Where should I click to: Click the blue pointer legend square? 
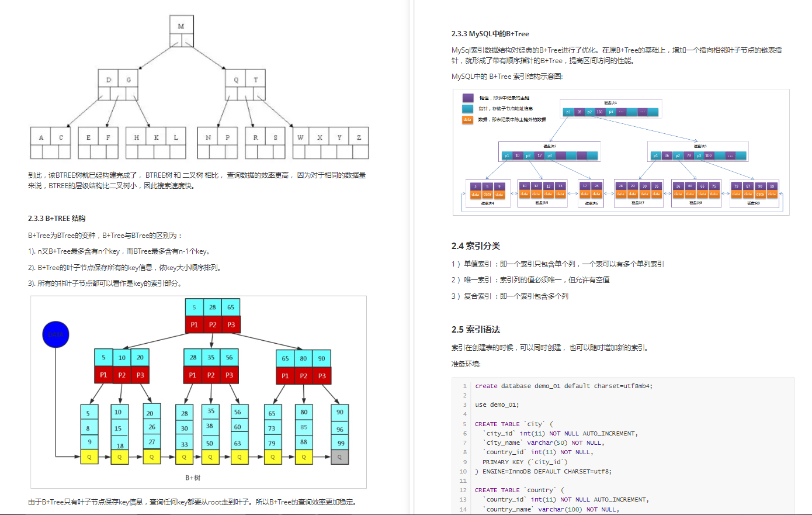(467, 108)
